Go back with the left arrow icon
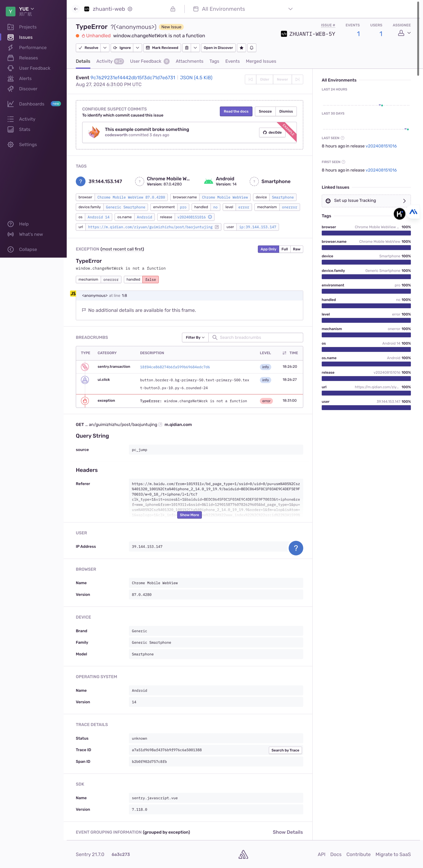Image resolution: width=423 pixels, height=868 pixels. [x=76, y=9]
